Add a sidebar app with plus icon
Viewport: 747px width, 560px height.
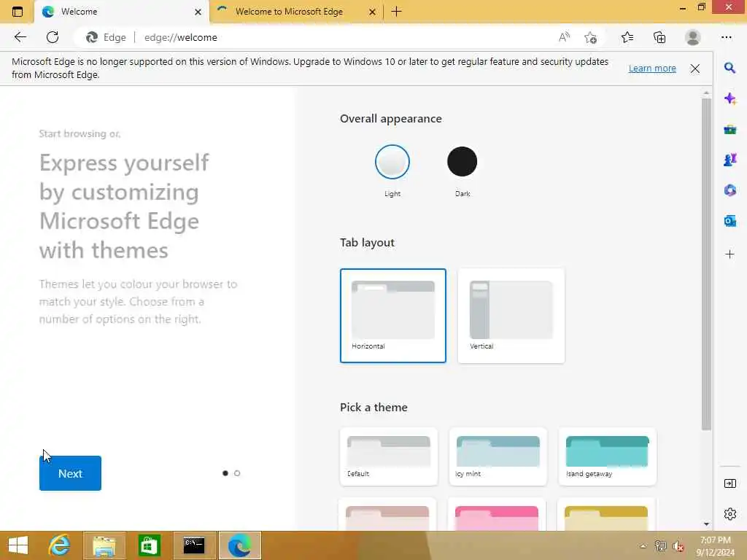[729, 254]
